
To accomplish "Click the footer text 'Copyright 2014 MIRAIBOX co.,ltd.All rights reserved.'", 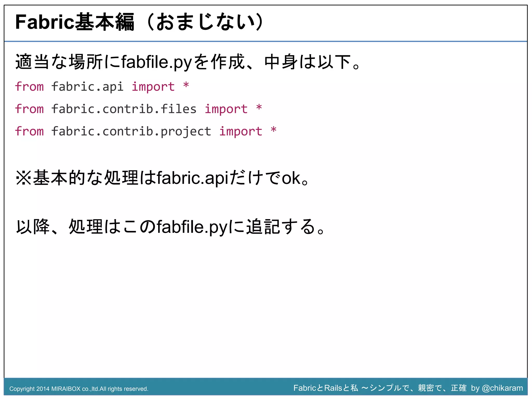I will pos(79,389).
